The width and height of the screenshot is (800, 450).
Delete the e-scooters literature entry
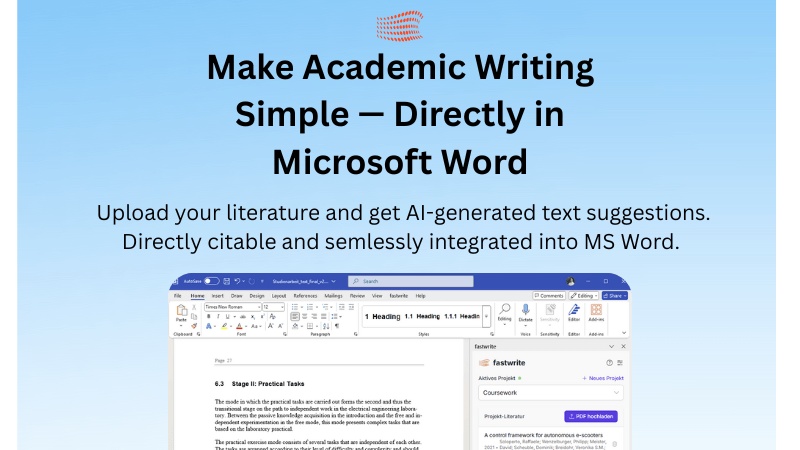[x=616, y=443]
